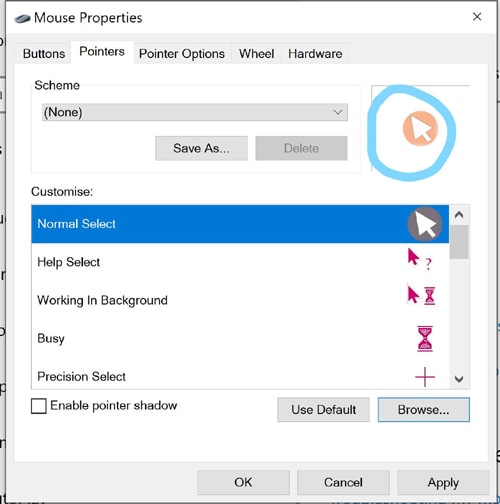Screen dimensions: 500x504
Task: Click the Help Select pointer icon
Action: coord(420,259)
